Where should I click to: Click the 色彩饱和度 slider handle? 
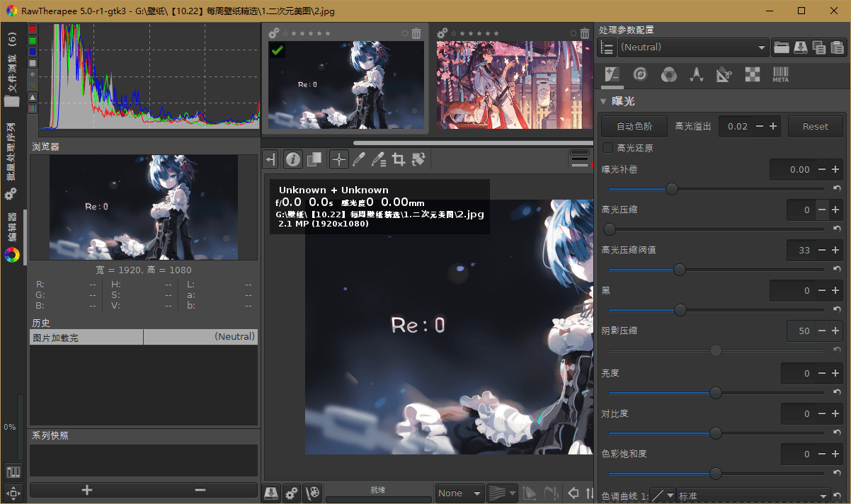(x=716, y=473)
